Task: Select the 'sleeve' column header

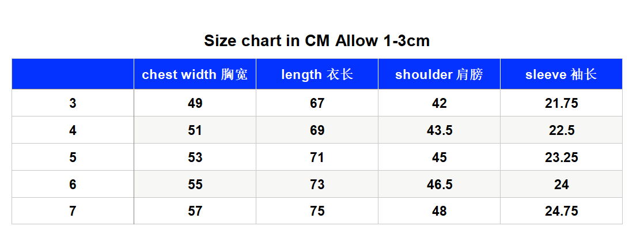Action: click(x=562, y=74)
